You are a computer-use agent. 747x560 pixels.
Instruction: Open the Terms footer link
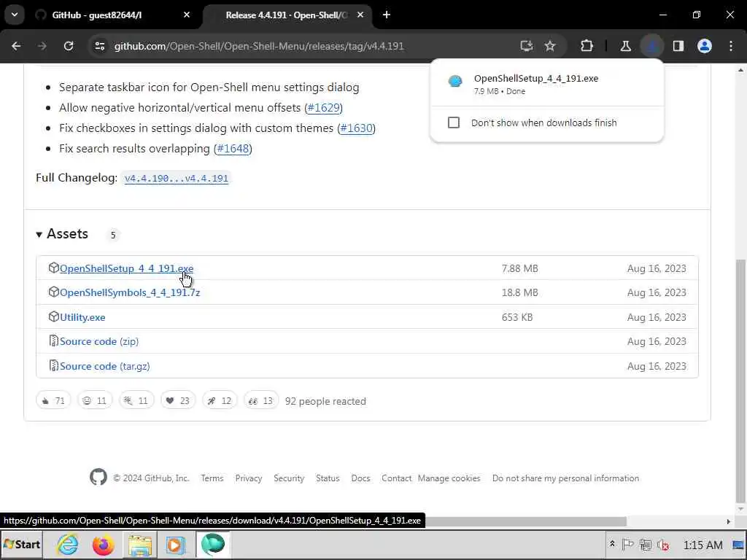point(212,478)
